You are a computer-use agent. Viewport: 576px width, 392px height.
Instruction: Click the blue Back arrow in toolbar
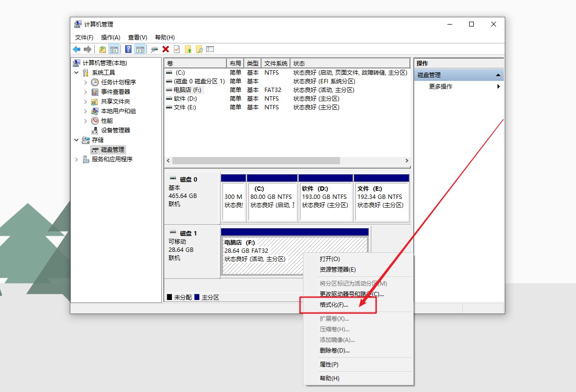[x=77, y=49]
